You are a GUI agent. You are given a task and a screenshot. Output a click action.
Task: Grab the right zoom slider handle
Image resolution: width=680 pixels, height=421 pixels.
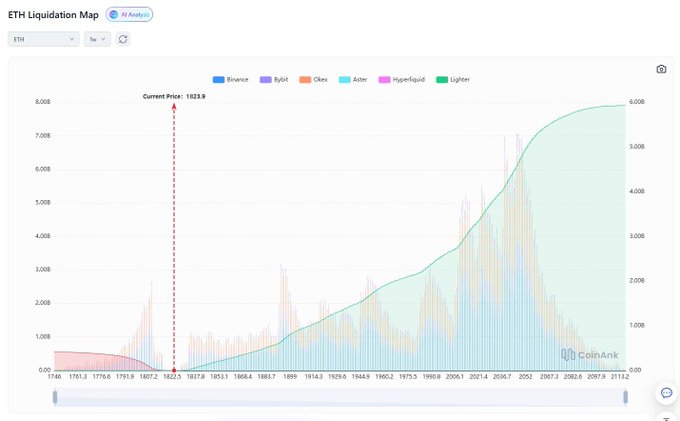tap(625, 396)
